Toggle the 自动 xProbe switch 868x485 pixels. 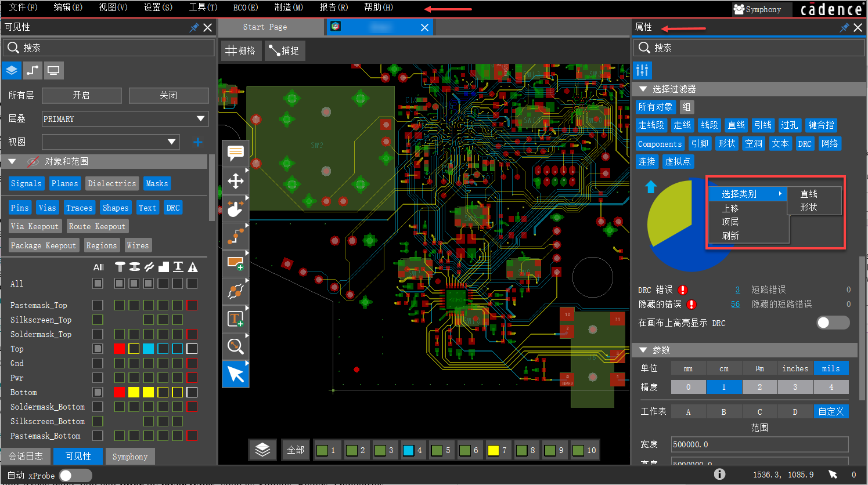coord(75,475)
